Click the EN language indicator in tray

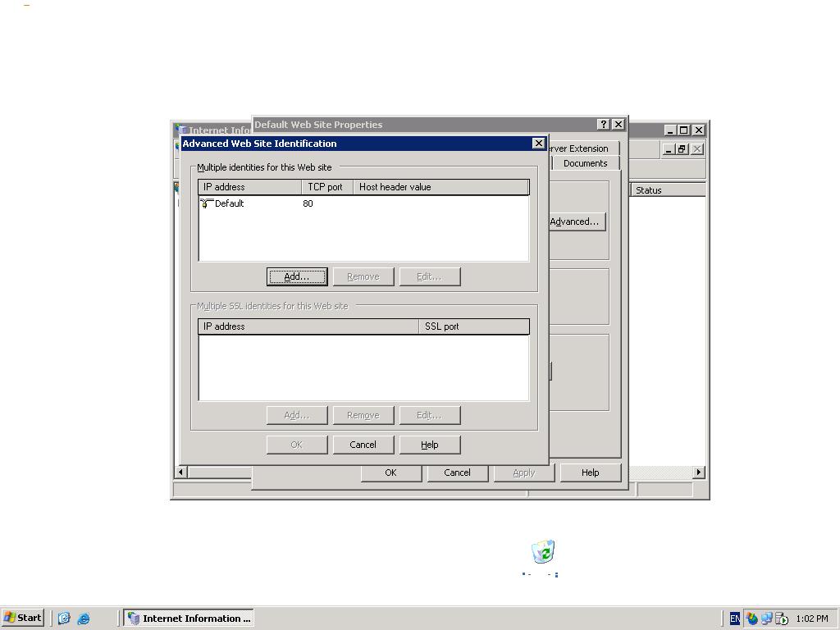734,619
